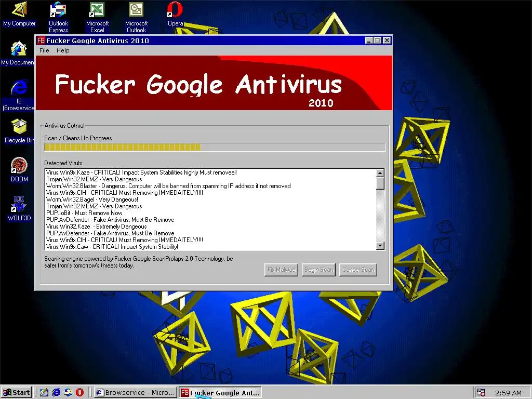Select the IE (Browservice) desktop icon
The width and height of the screenshot is (532, 399).
click(x=19, y=95)
